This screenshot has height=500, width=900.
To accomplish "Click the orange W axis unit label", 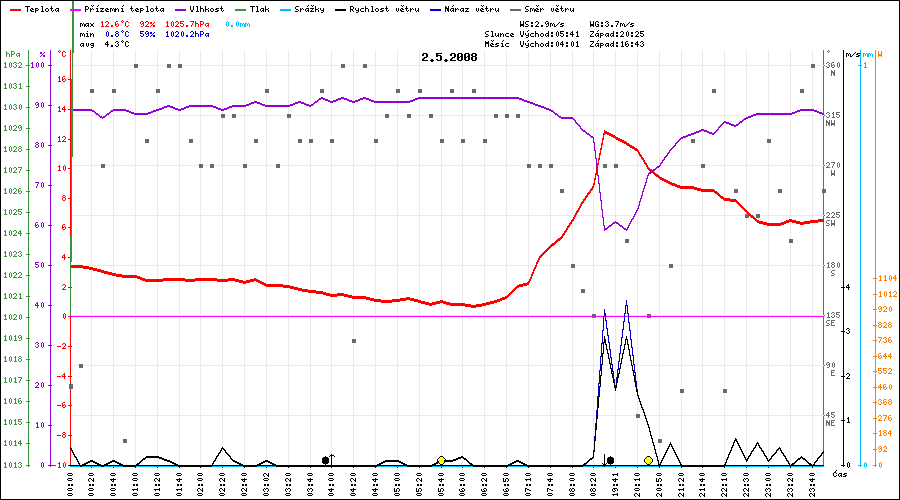I will pos(879,55).
